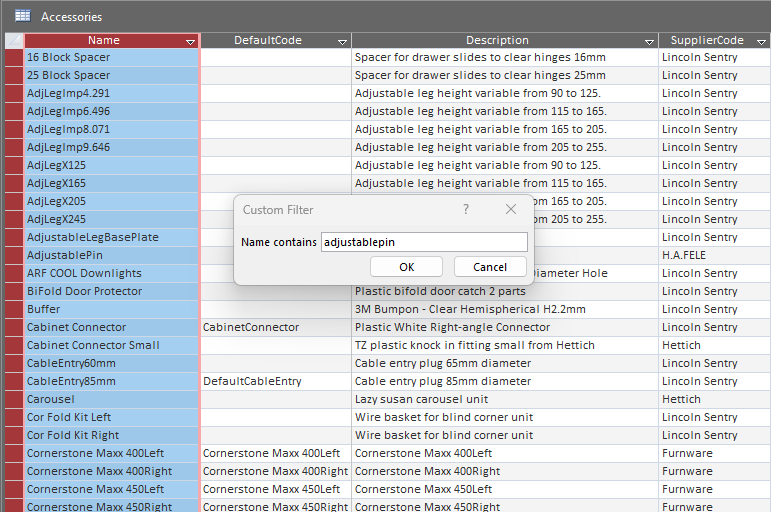Click the Cabinet Connector Small cell
Viewport: 771px width, 512px height.
(111, 345)
